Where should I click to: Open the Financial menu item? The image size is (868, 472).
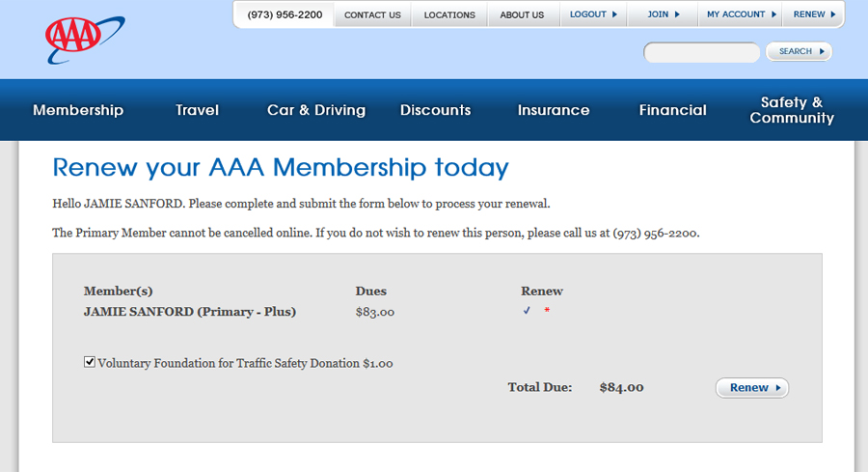coord(672,110)
